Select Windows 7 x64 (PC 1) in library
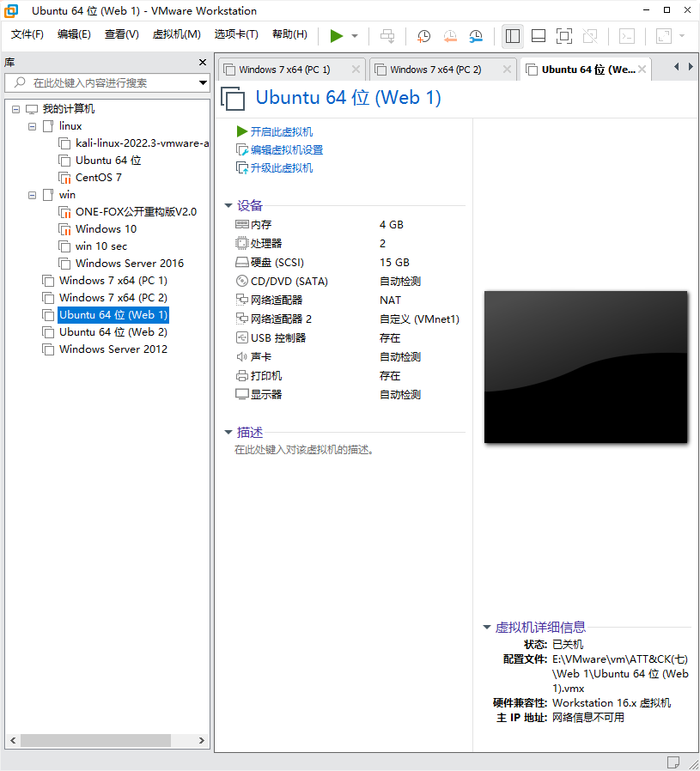The image size is (700, 771). pyautogui.click(x=105, y=281)
